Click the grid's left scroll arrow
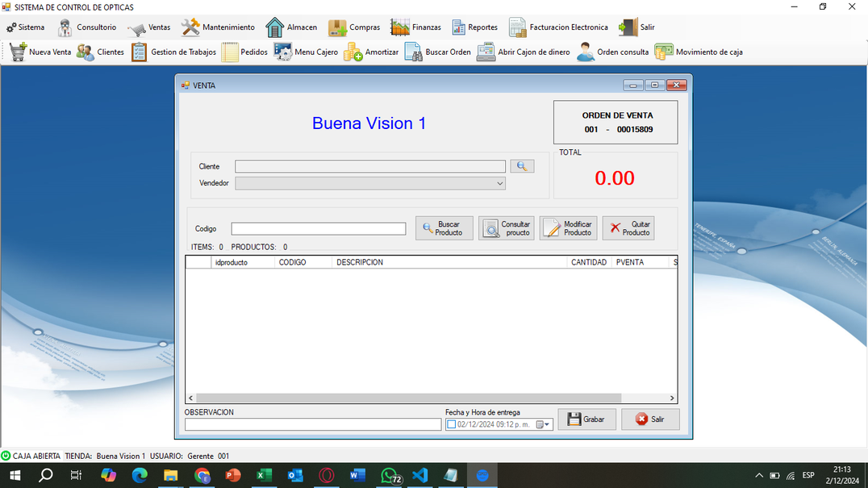The width and height of the screenshot is (868, 488). (x=191, y=398)
